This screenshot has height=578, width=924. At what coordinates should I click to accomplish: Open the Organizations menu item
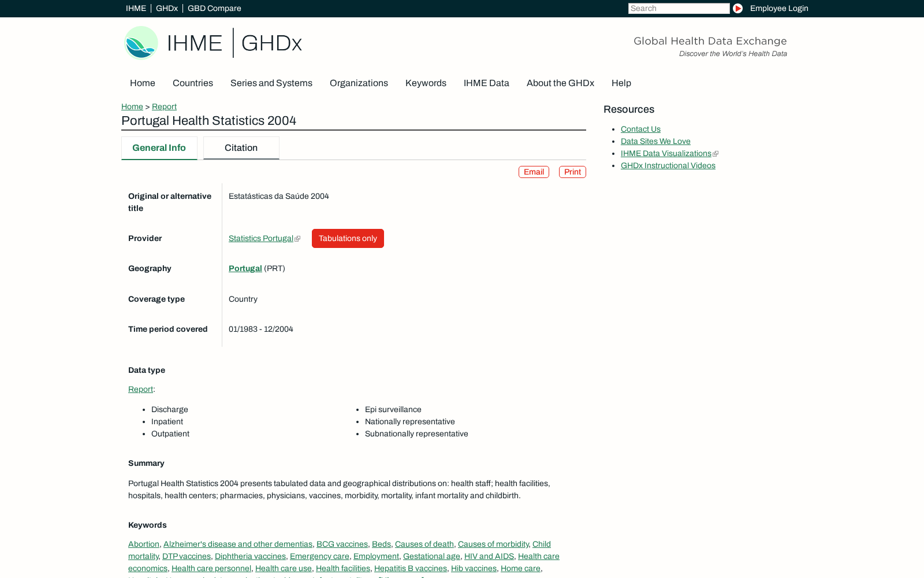pyautogui.click(x=359, y=83)
